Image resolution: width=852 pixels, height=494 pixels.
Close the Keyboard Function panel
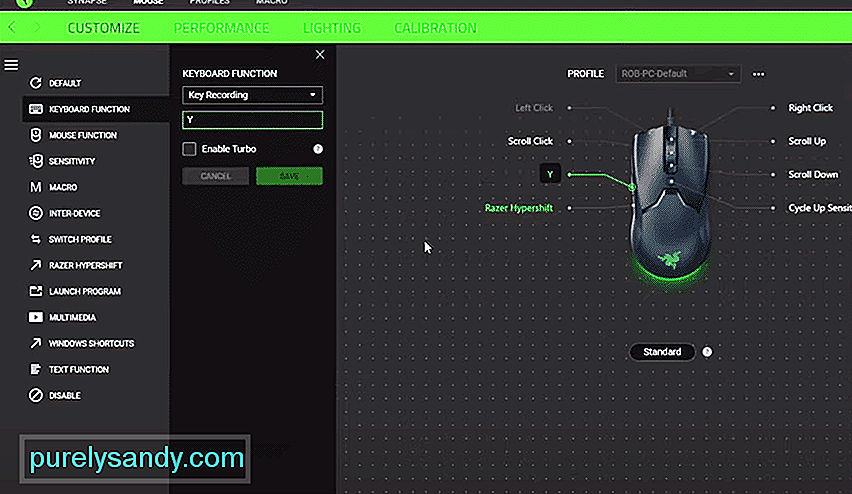320,54
